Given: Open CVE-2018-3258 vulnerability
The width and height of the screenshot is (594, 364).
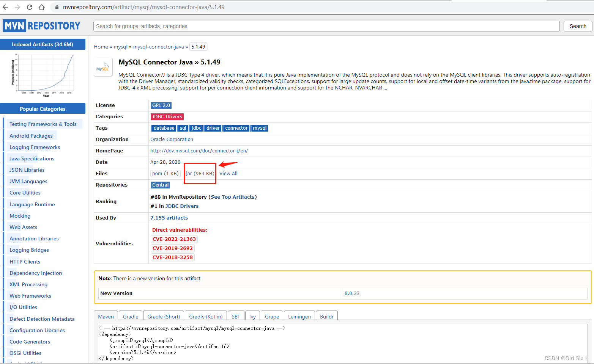Looking at the screenshot, I should (x=173, y=257).
